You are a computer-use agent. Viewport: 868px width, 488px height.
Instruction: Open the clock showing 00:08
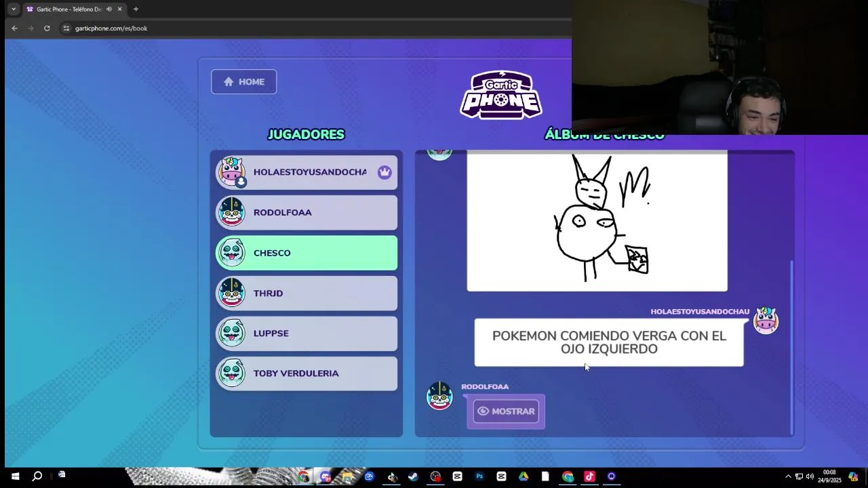coord(829,476)
